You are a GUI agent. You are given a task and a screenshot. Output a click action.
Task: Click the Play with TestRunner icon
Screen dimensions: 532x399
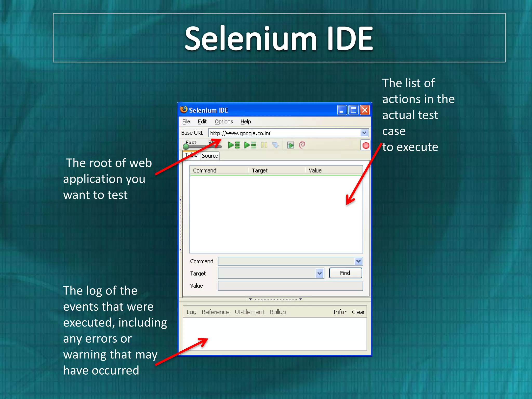coord(290,145)
